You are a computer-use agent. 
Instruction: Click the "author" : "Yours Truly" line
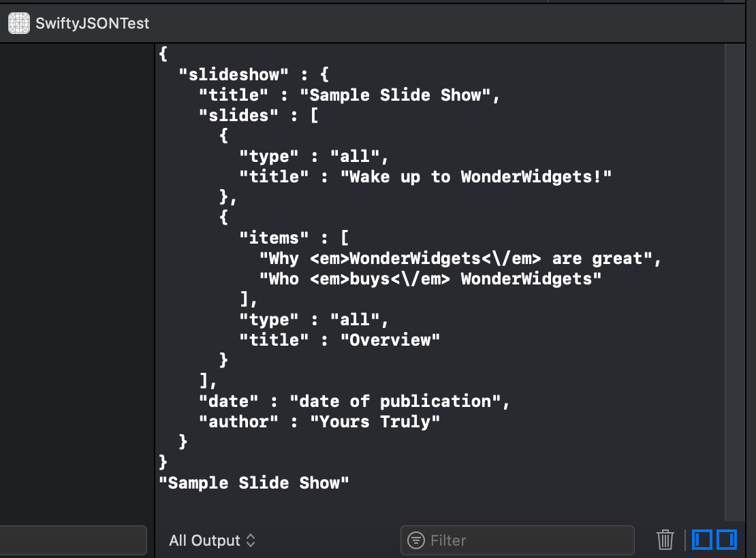(319, 422)
